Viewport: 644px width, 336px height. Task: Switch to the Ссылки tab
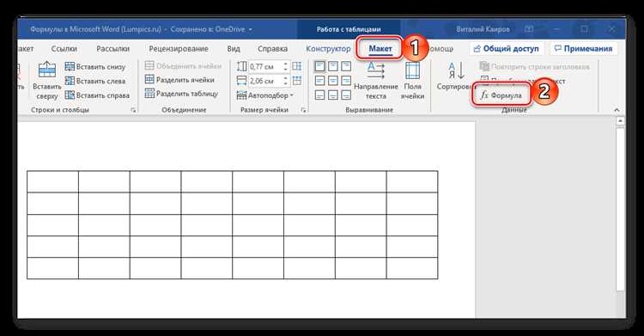pos(64,48)
